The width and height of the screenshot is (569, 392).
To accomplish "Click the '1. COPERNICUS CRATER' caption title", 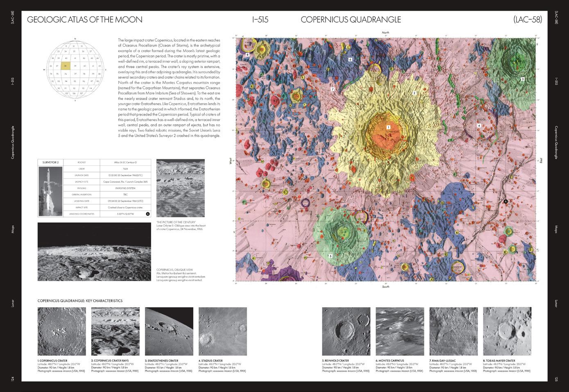I will (52, 361).
